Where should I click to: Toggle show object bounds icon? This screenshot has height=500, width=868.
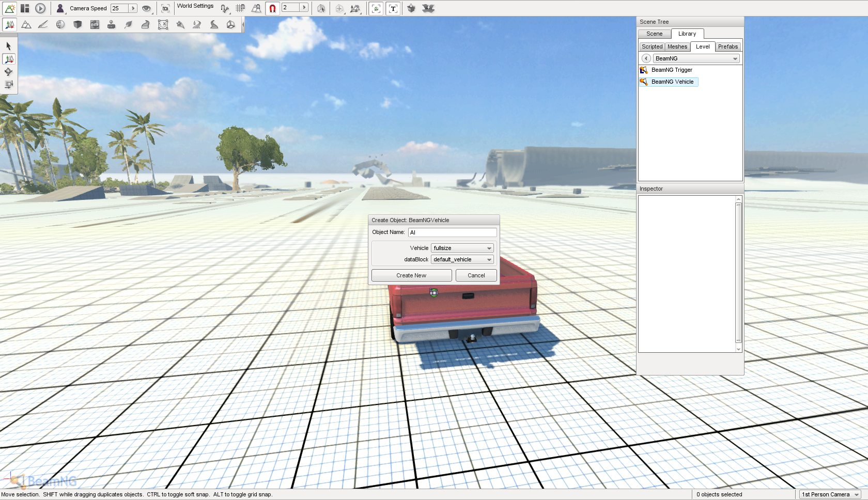[x=376, y=8]
